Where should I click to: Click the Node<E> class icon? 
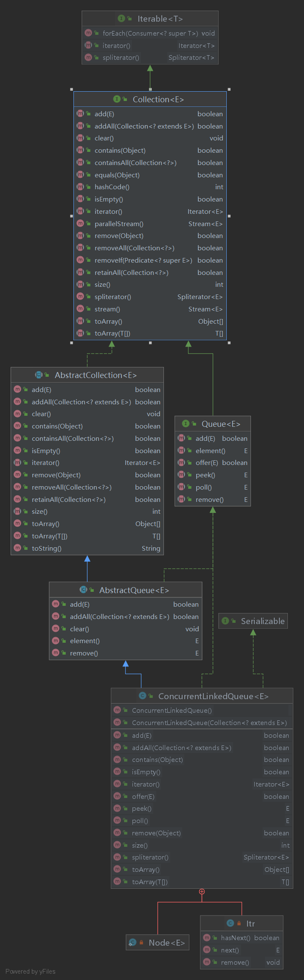pyautogui.click(x=132, y=943)
